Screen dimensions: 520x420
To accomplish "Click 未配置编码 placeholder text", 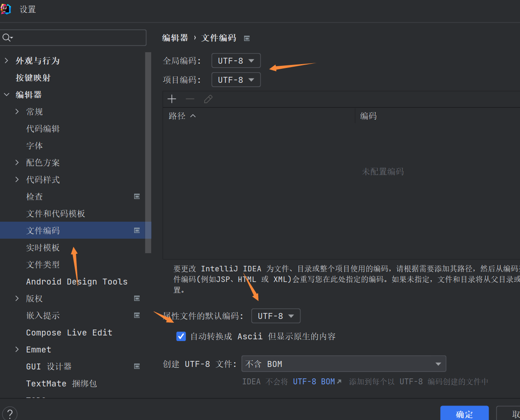I will (383, 172).
